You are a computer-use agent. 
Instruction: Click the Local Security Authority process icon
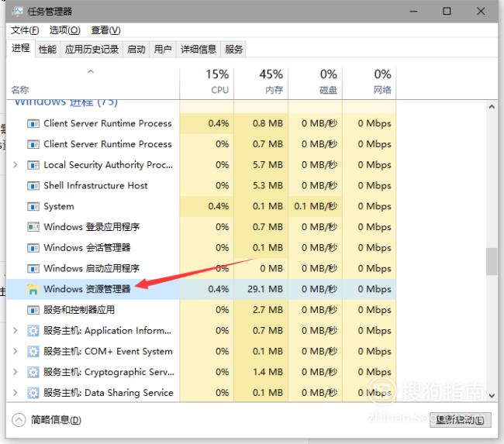33,165
